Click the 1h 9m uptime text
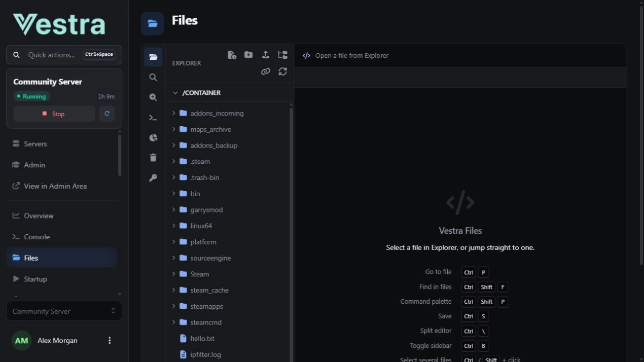 coord(106,96)
